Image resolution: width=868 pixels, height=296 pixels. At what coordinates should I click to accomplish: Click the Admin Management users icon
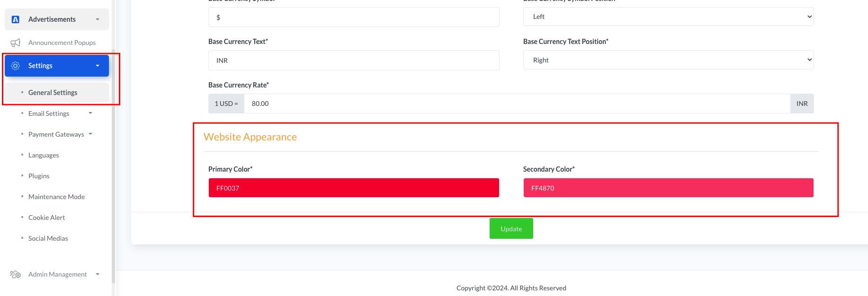click(x=16, y=274)
